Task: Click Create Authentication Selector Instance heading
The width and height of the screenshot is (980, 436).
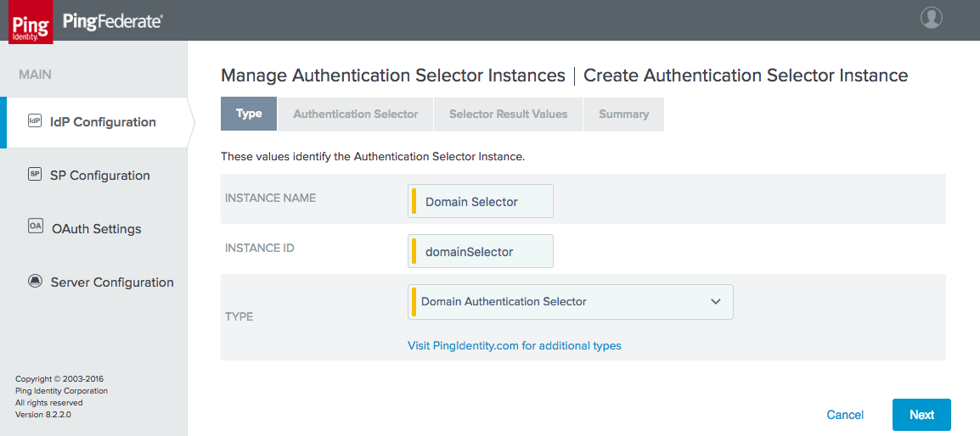Action: tap(746, 75)
